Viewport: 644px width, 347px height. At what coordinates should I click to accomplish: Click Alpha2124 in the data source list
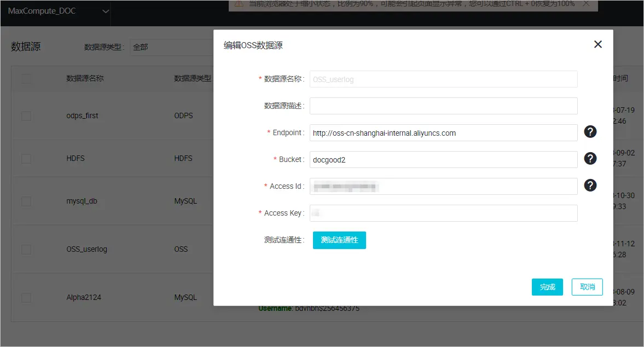pos(84,297)
